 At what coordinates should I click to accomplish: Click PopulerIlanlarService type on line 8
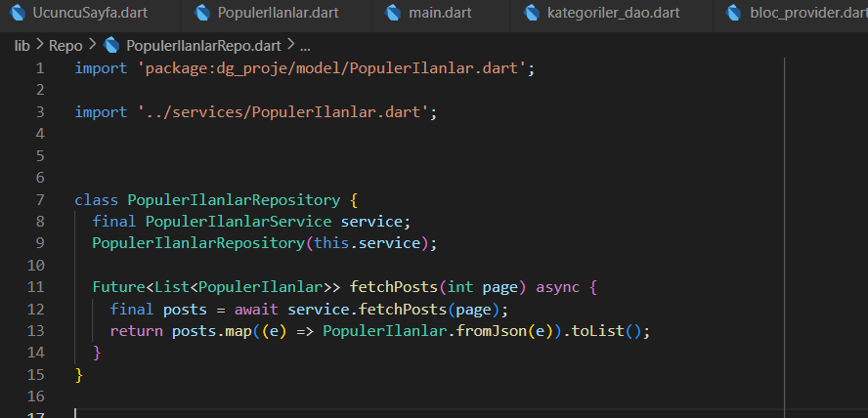pyautogui.click(x=239, y=221)
